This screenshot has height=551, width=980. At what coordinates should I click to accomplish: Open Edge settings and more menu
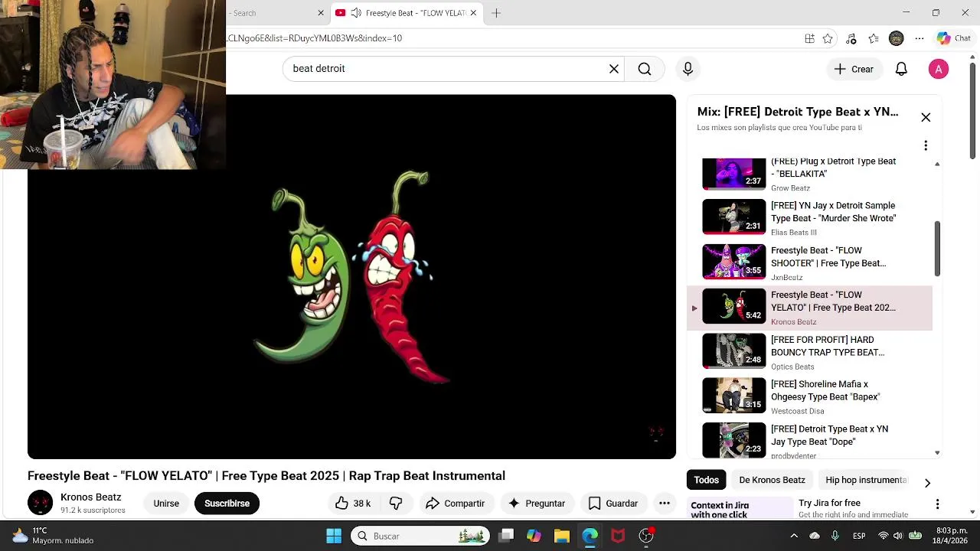pos(920,38)
